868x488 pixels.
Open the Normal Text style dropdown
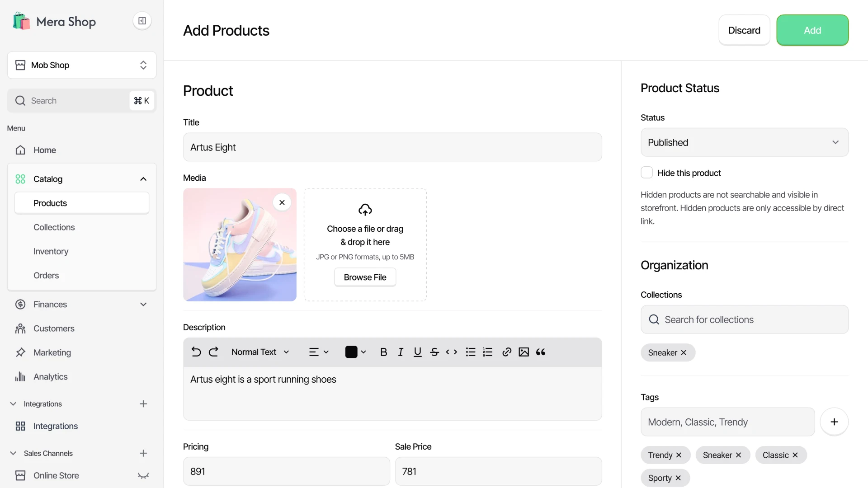tap(260, 352)
